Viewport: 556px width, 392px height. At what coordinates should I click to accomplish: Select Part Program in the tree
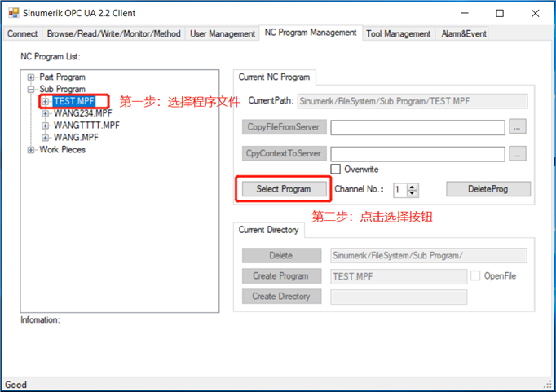[x=63, y=77]
